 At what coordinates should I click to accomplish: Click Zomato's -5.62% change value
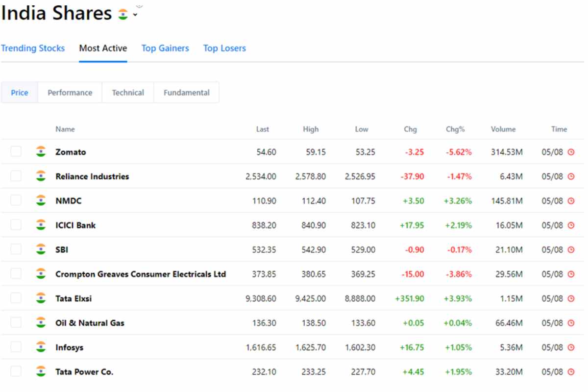coord(459,152)
